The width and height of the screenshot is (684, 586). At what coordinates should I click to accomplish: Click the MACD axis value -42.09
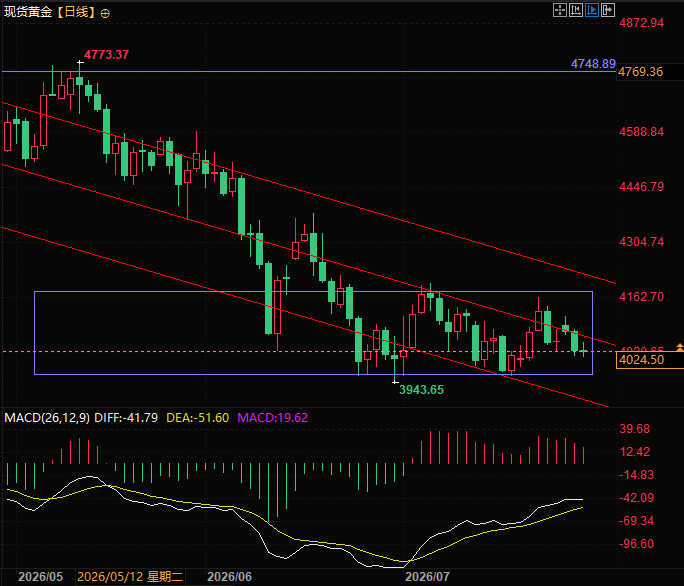coord(636,498)
